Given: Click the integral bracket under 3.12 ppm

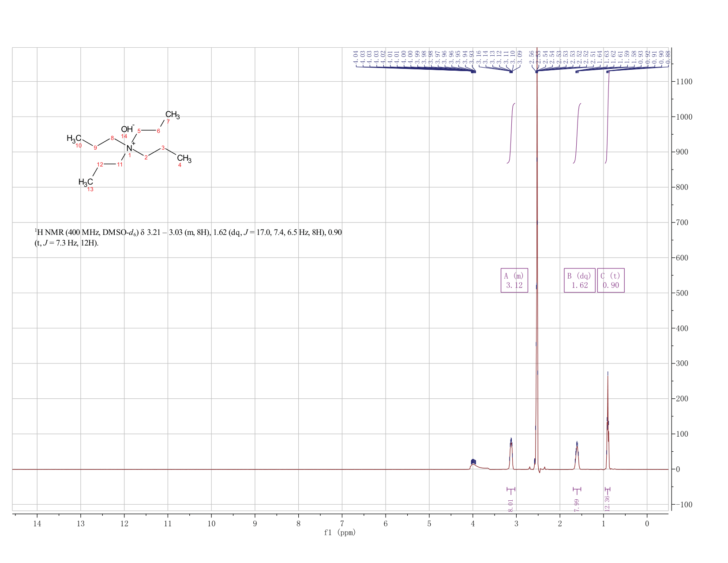Looking at the screenshot, I should (511, 489).
